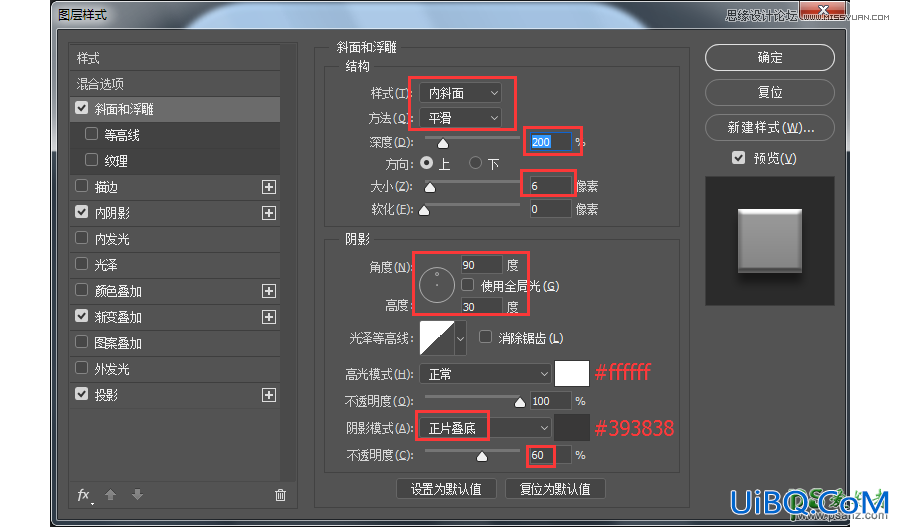Uncheck the 投影 checkbox

tap(82, 394)
